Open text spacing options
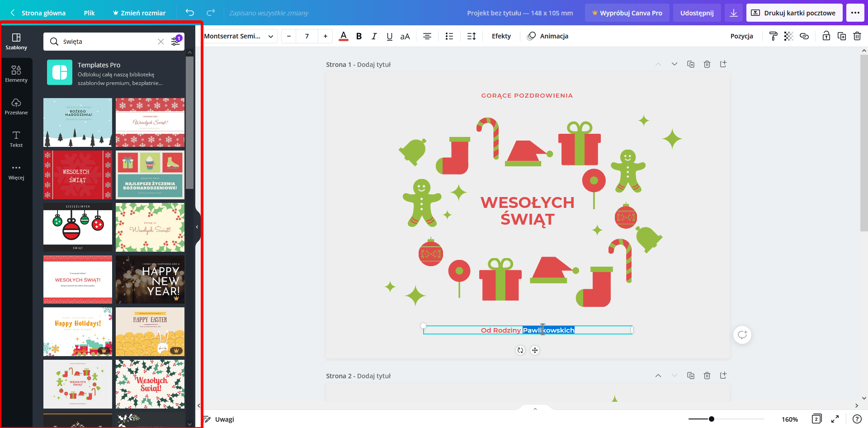Image resolution: width=868 pixels, height=428 pixels. click(472, 36)
